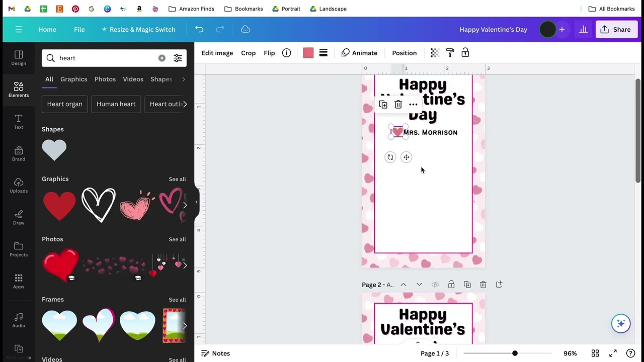
Task: Open the border style lines icon
Action: [324, 53]
